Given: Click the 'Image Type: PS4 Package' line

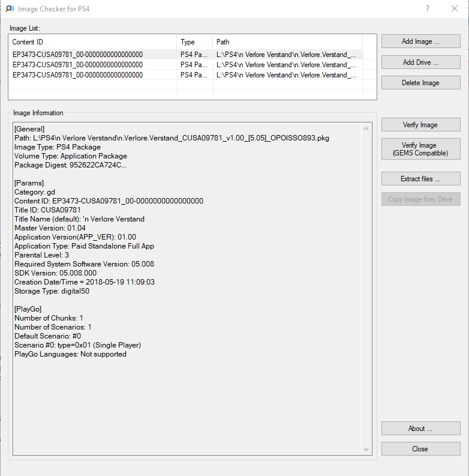Looking at the screenshot, I should [x=58, y=147].
